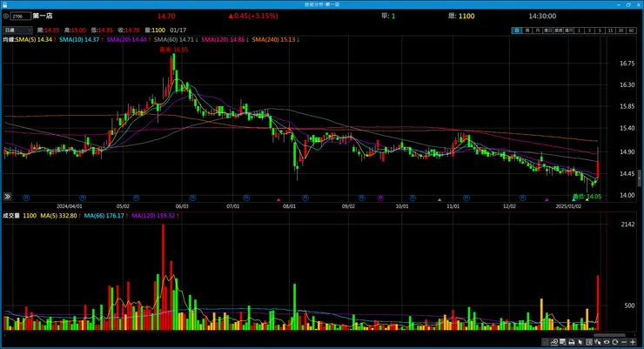Screen dimensions: 644x349
Task: Expand panel with double-chevron icon at chart left
Action: pos(7,197)
